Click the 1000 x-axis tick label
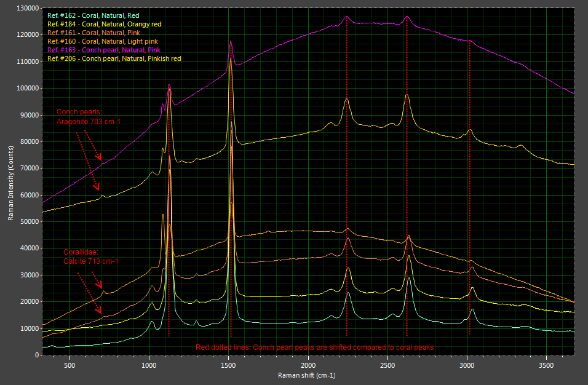Screen dimensions: 588x385 (x=149, y=365)
